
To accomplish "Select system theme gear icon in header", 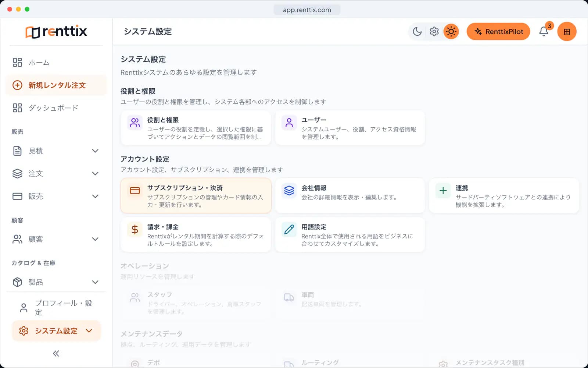I will click(434, 32).
